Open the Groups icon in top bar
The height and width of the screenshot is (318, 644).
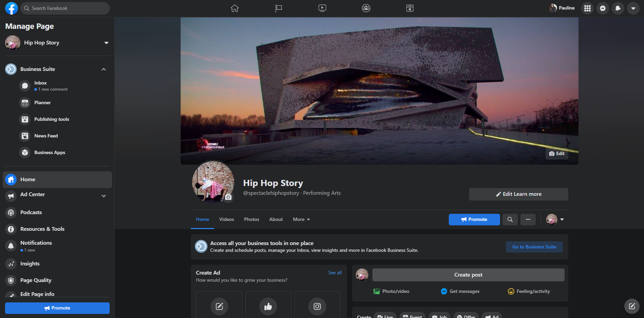tap(366, 8)
